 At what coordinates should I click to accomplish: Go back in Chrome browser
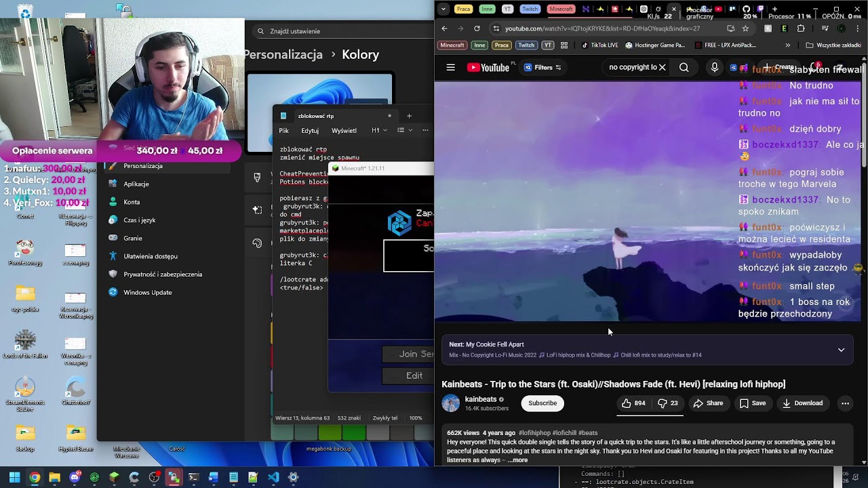[444, 28]
